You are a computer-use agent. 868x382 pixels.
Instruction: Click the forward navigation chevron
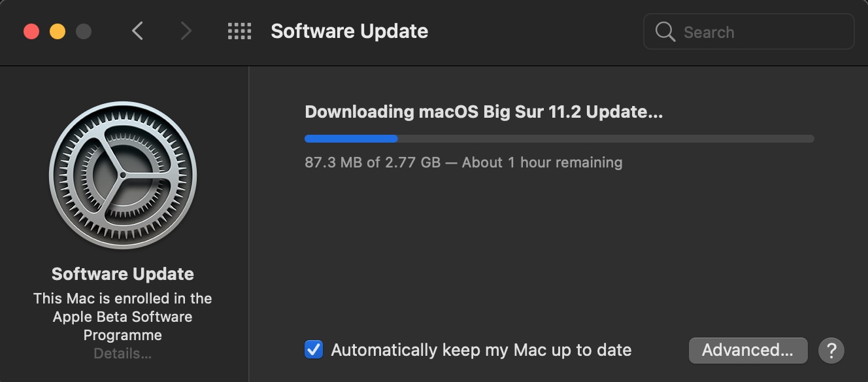[x=186, y=31]
